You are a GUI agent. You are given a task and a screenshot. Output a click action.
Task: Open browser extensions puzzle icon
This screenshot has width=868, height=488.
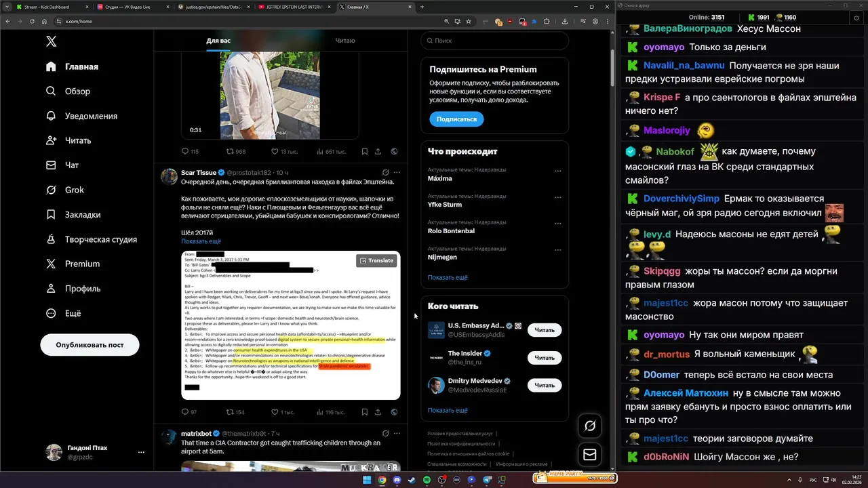point(547,21)
